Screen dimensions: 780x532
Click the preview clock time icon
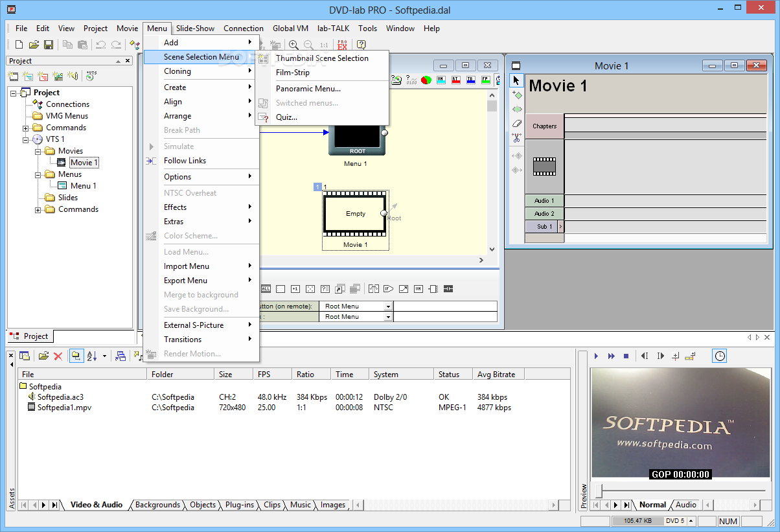point(720,356)
